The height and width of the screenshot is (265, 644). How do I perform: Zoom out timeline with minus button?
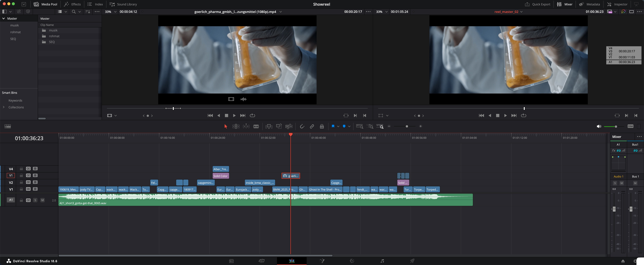pos(389,126)
